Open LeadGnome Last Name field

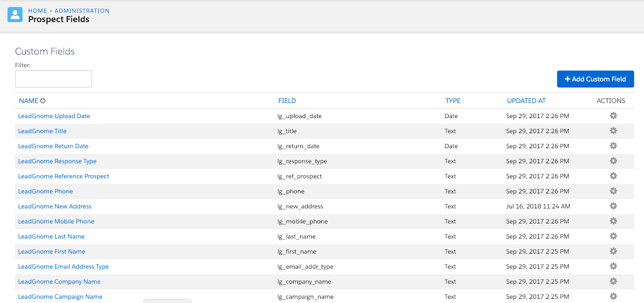[x=51, y=236]
